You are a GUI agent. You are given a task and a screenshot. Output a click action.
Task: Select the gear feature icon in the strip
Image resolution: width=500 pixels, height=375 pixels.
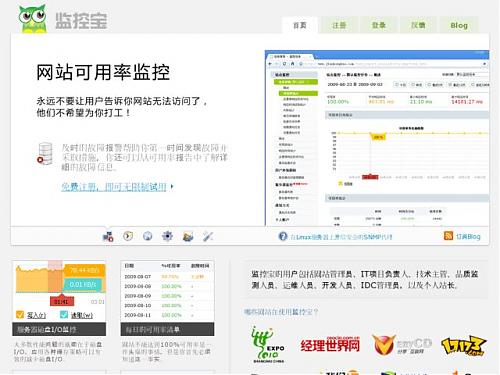tap(167, 236)
